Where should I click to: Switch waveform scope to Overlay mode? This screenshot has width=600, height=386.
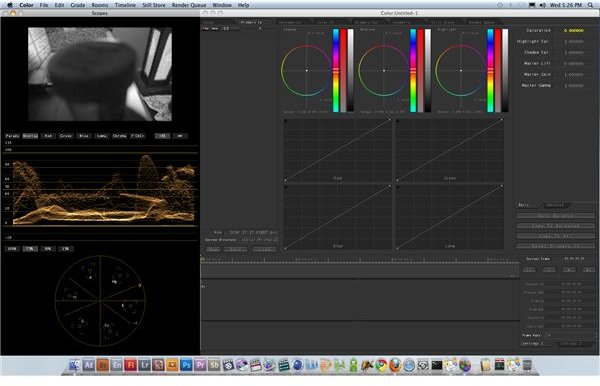(x=30, y=136)
